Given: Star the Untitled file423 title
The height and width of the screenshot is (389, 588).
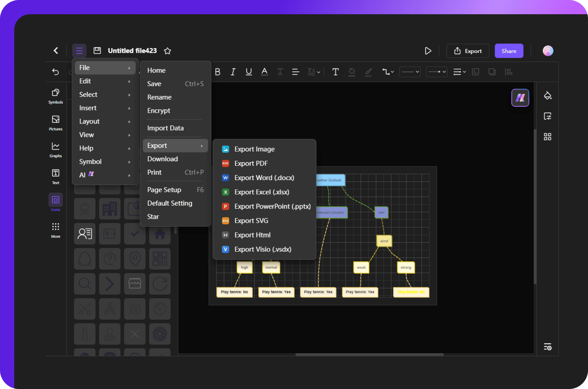Looking at the screenshot, I should coord(168,51).
